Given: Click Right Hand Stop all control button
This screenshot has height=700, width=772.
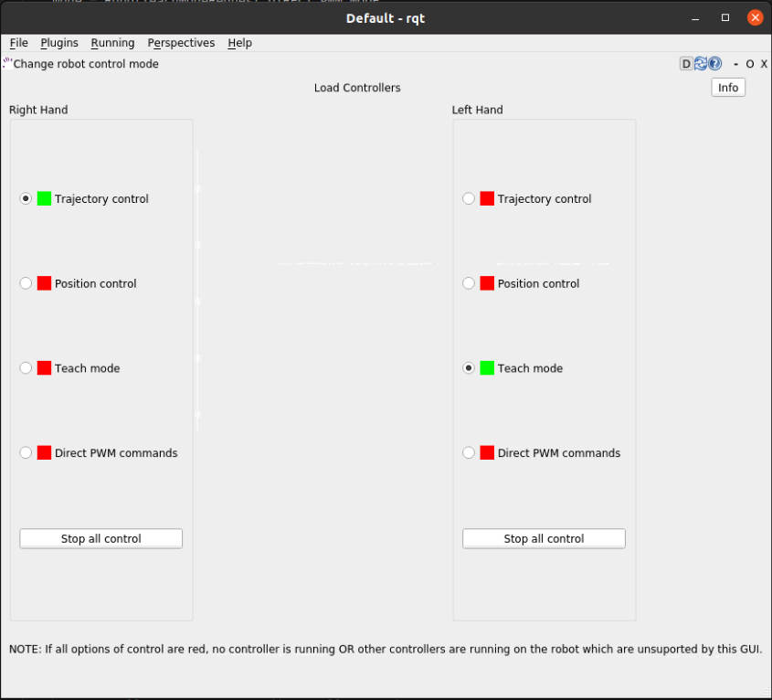Looking at the screenshot, I should [x=100, y=538].
